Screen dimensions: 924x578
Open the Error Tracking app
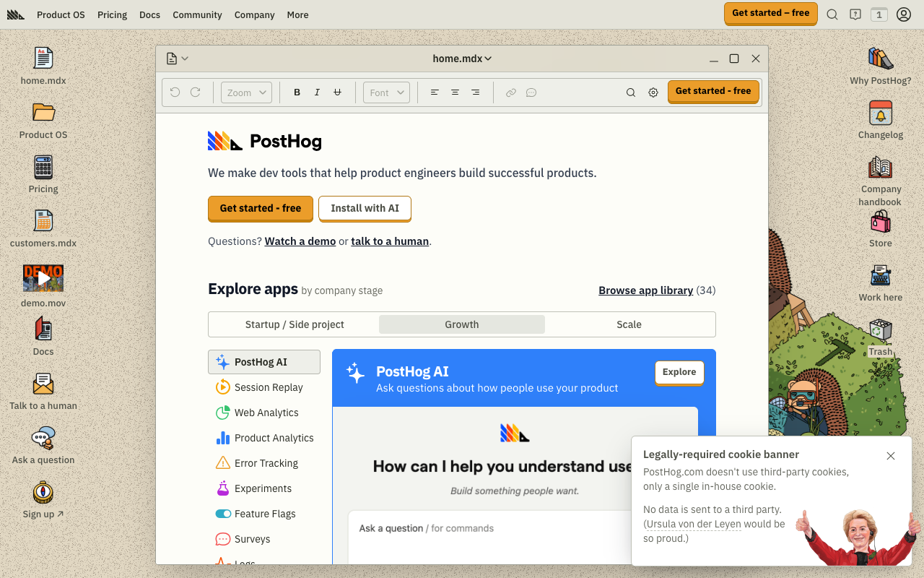coord(266,463)
